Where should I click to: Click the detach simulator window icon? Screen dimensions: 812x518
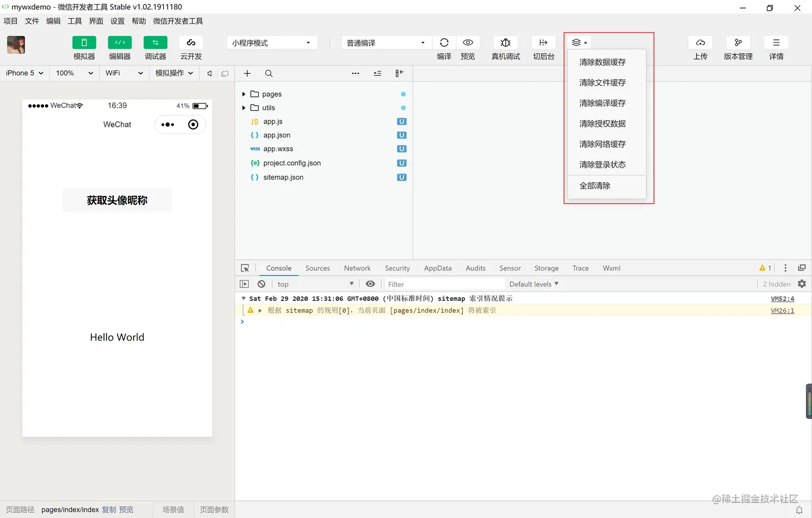[x=225, y=74]
